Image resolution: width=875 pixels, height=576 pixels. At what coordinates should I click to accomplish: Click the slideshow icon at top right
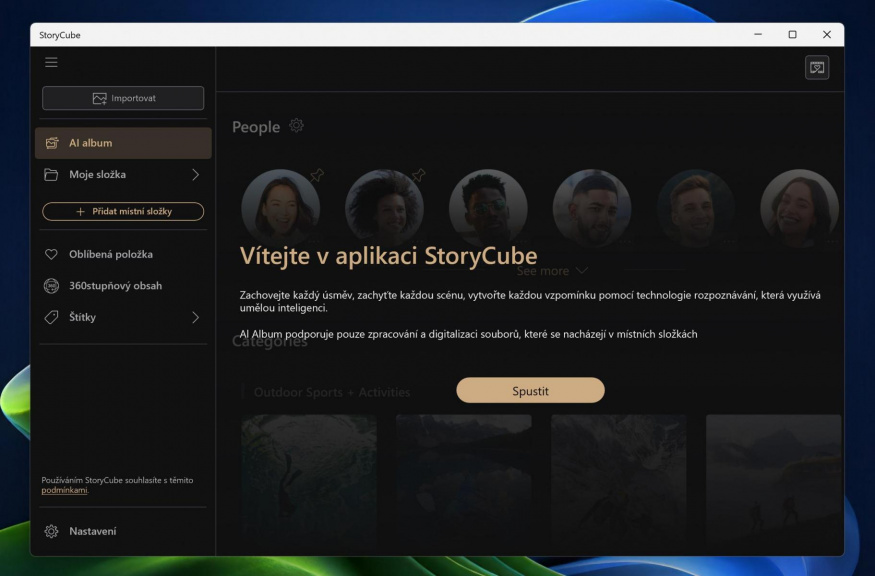[817, 68]
